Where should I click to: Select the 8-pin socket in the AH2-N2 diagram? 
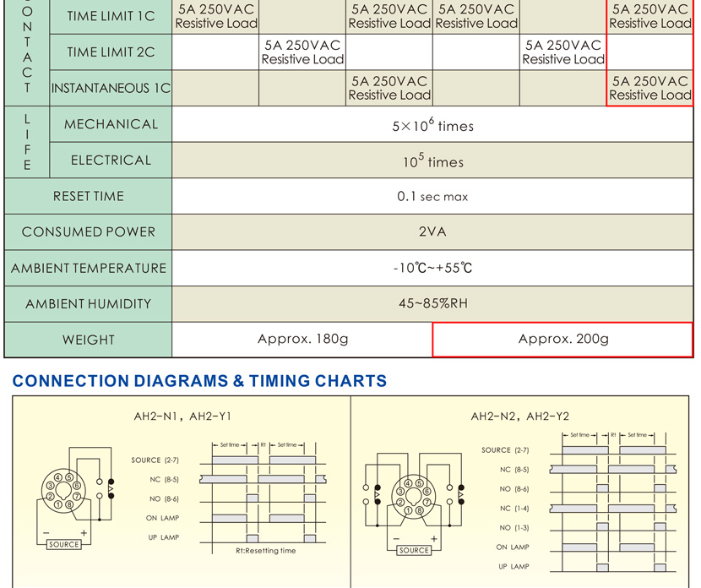pos(413,497)
